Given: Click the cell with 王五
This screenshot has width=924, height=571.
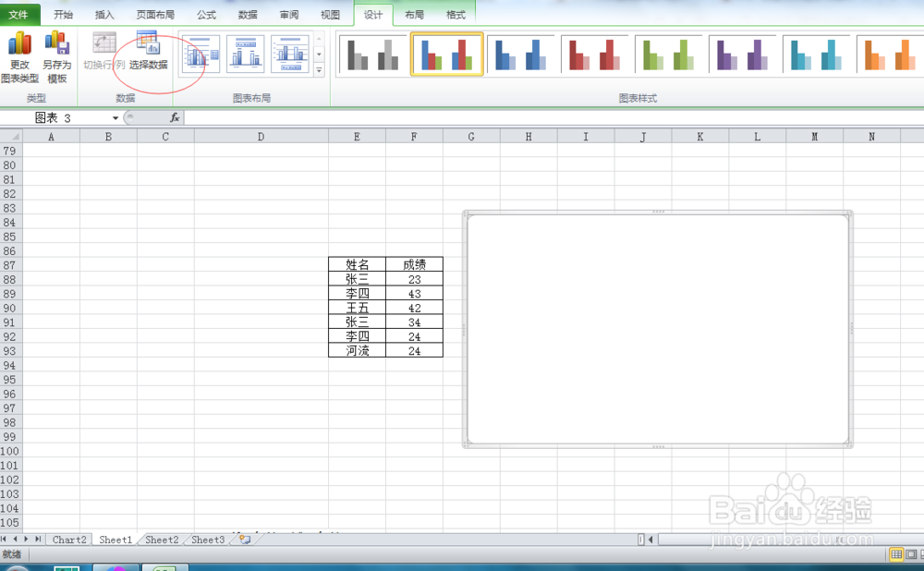Looking at the screenshot, I should tap(357, 308).
